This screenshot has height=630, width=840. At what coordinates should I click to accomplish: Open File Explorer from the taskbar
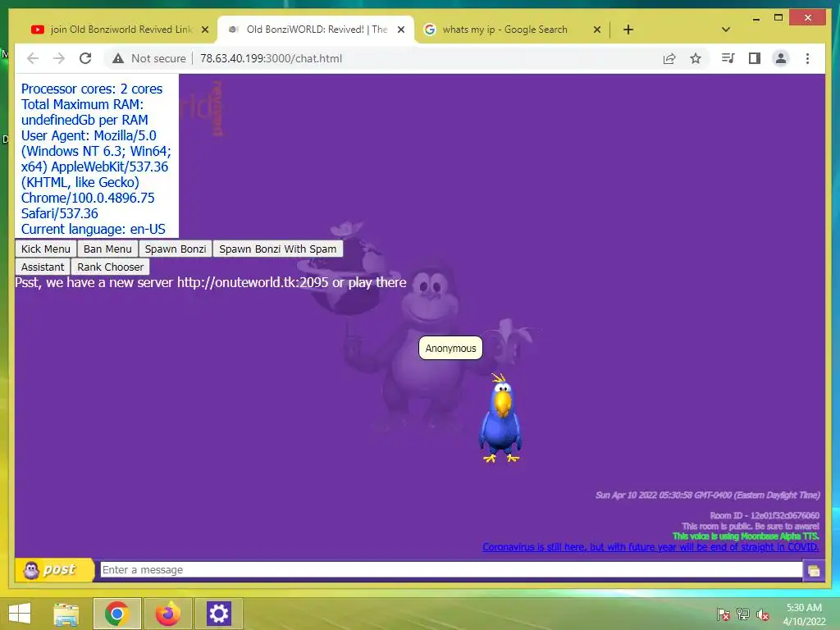(66, 614)
